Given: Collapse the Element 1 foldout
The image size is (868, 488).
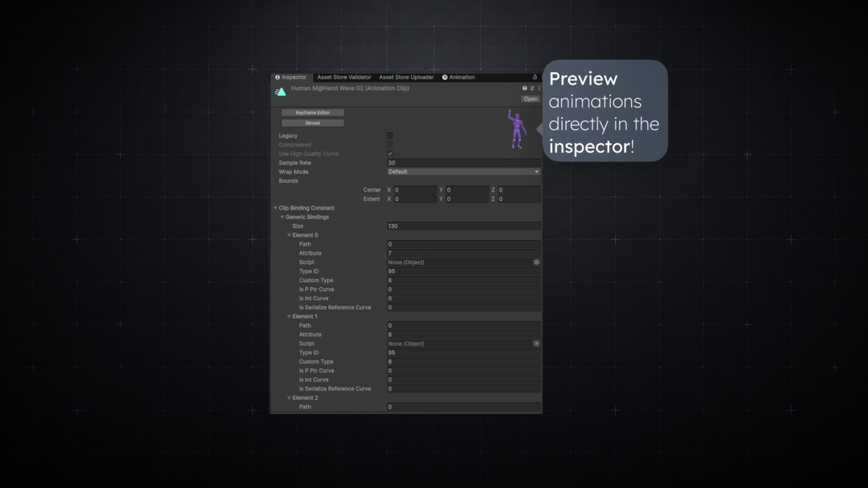Looking at the screenshot, I should [289, 317].
